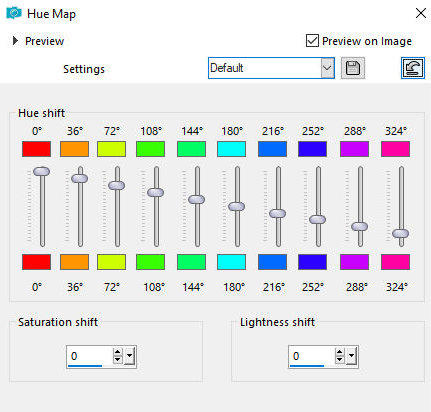Open the Saturation shift slider dropdown arrow
This screenshot has width=431, height=412.
point(129,356)
